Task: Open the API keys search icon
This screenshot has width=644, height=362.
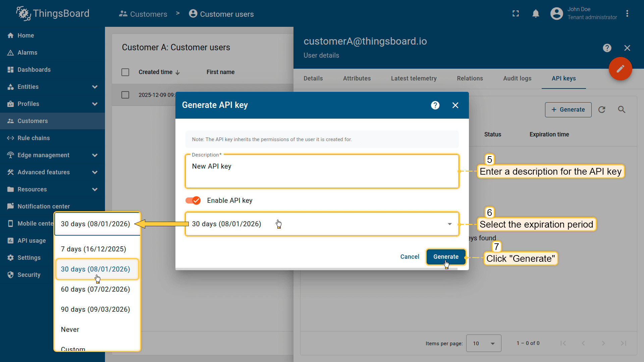Action: click(622, 110)
